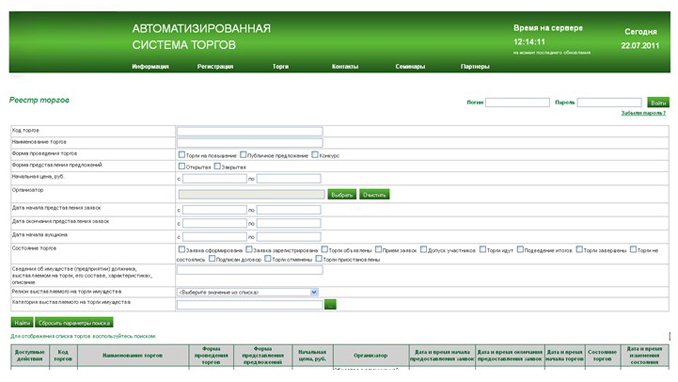The image size is (678, 382).
Task: Click the Форма проведения торгов column header
Action: 211,356
